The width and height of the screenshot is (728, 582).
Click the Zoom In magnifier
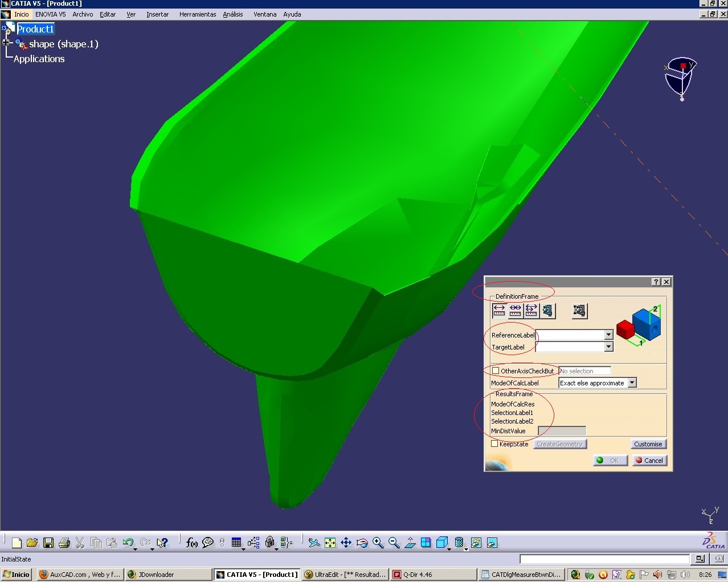click(x=378, y=543)
